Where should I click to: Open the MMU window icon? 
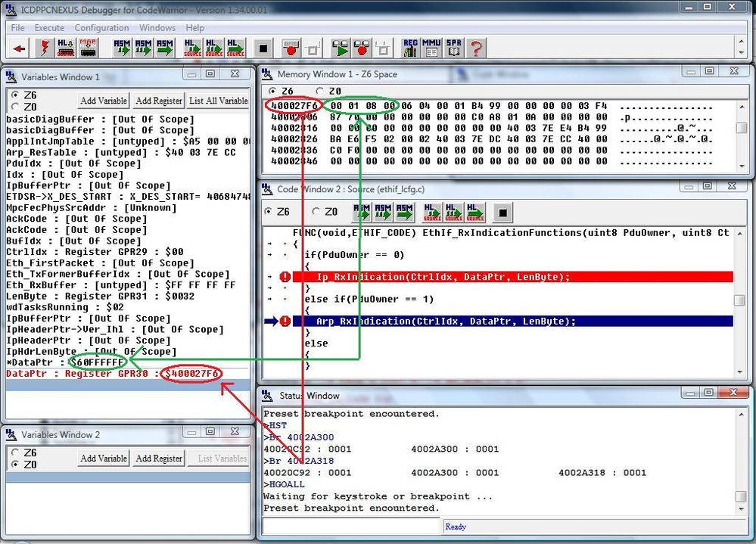tap(431, 48)
